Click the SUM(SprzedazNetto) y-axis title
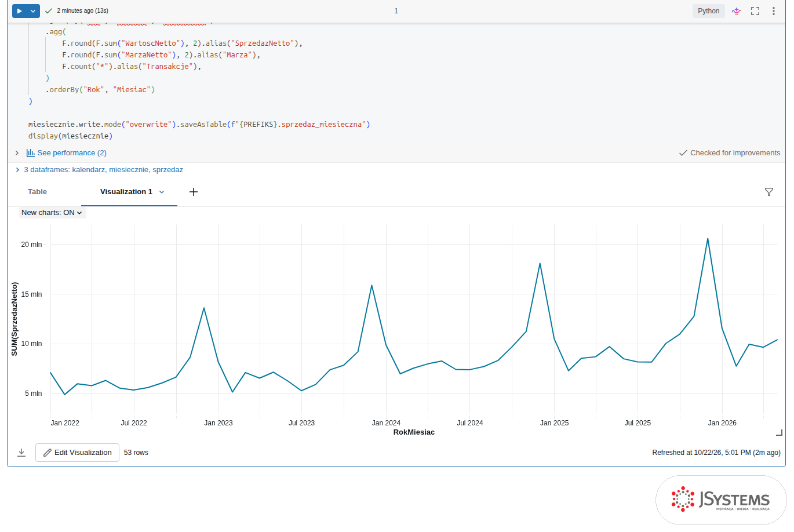This screenshot has height=532, width=794. point(14,319)
